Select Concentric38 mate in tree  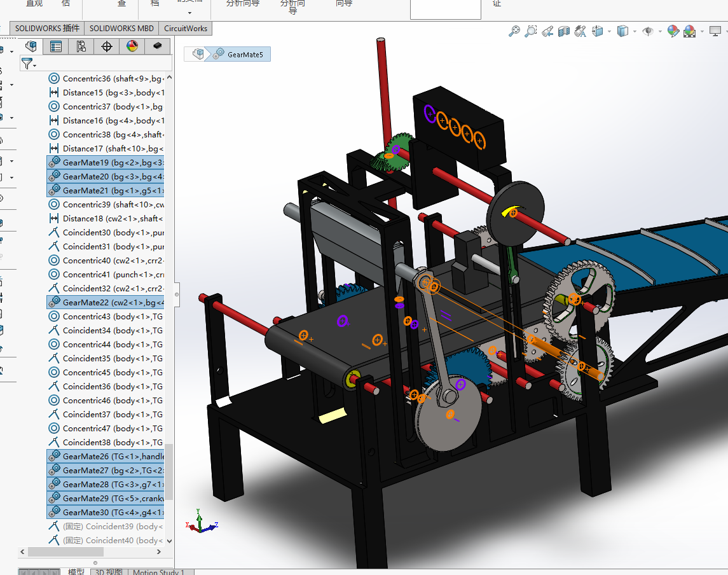(106, 134)
